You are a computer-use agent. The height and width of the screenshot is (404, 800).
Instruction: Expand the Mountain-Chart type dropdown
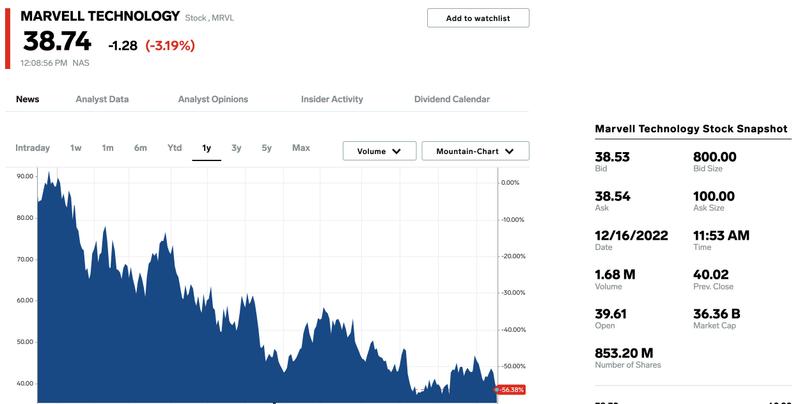pyautogui.click(x=476, y=151)
